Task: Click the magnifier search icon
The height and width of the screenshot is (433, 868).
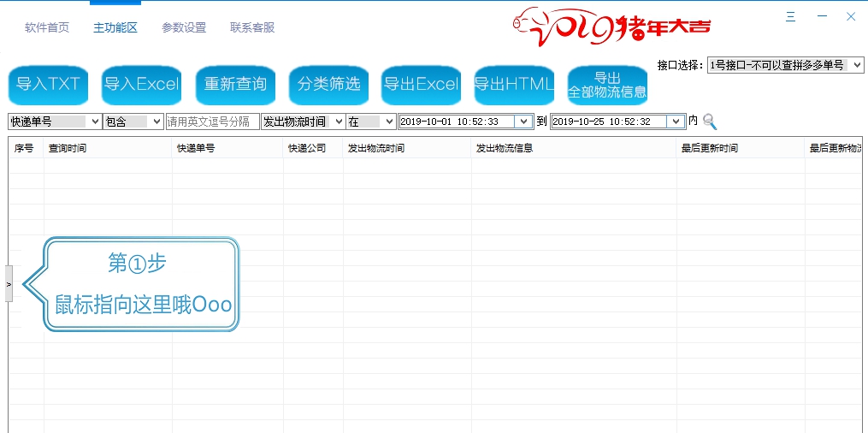Action: (709, 122)
